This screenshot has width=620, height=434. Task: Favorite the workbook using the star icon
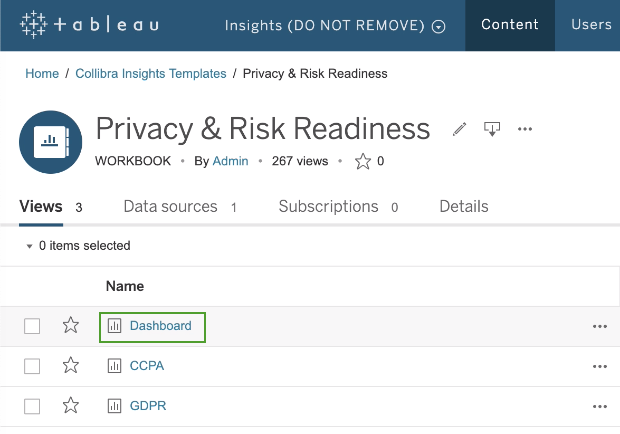pyautogui.click(x=363, y=161)
